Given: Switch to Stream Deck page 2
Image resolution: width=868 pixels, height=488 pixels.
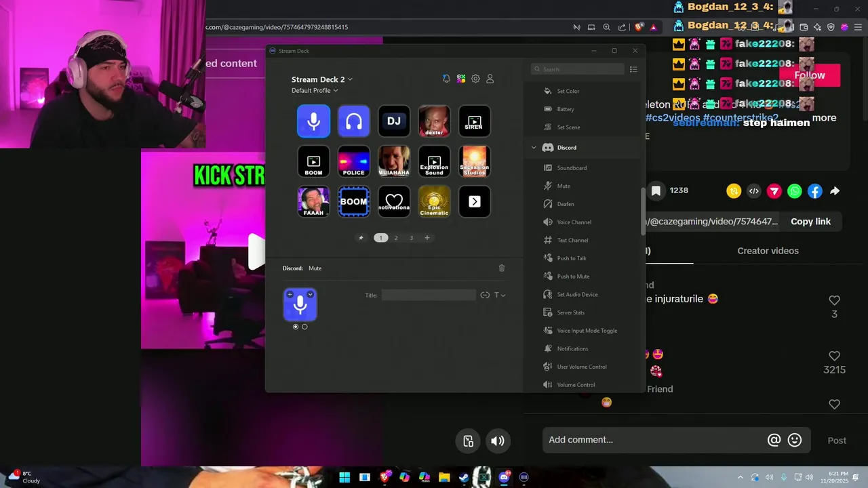Looking at the screenshot, I should click(396, 238).
